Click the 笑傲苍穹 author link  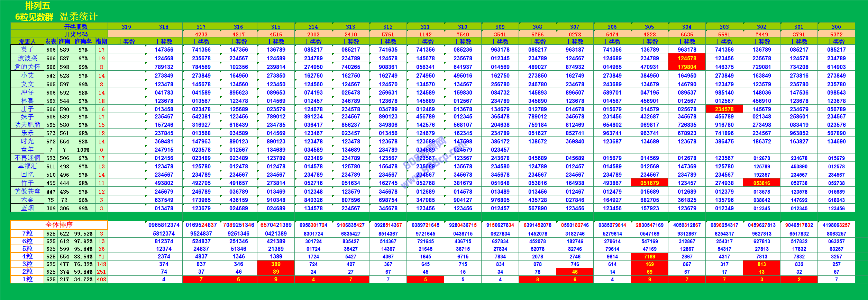[27, 192]
